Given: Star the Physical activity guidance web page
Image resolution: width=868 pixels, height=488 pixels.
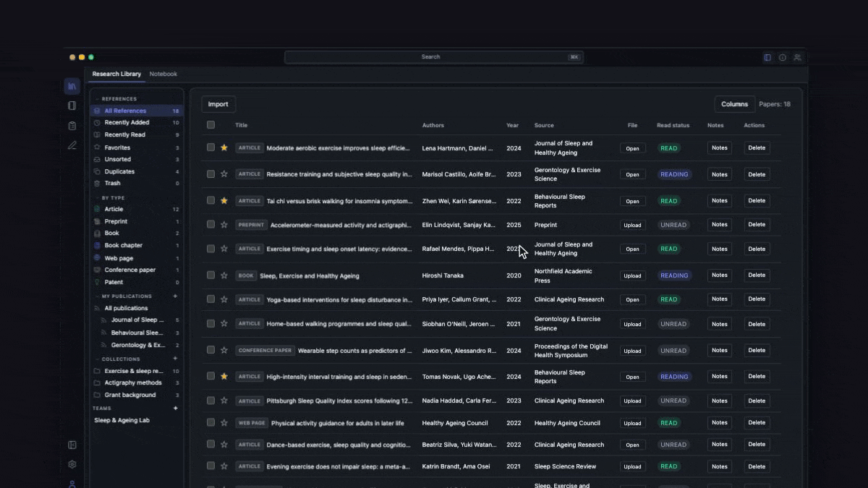Looking at the screenshot, I should (x=224, y=423).
